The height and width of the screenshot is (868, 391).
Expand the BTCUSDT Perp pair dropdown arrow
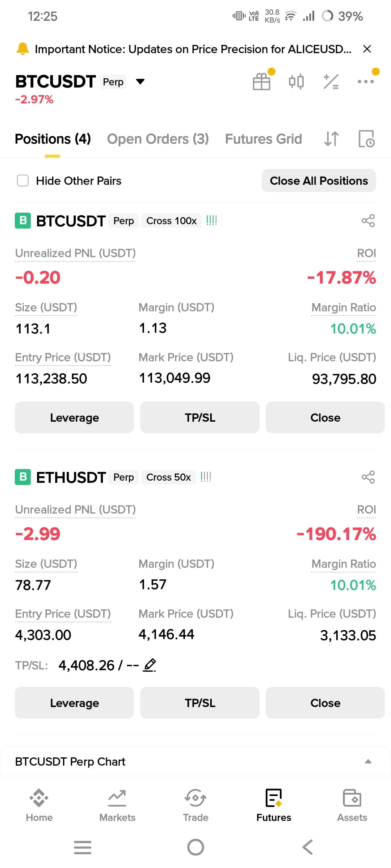pyautogui.click(x=140, y=81)
